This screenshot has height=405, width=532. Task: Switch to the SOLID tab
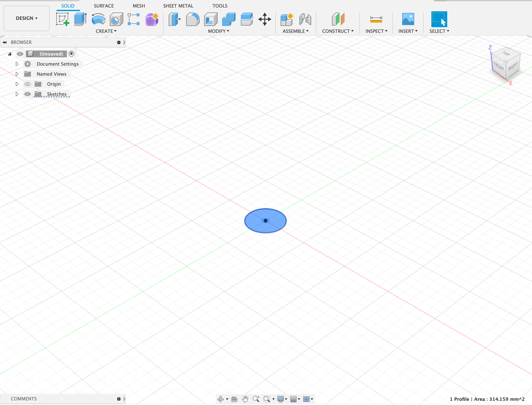point(68,6)
